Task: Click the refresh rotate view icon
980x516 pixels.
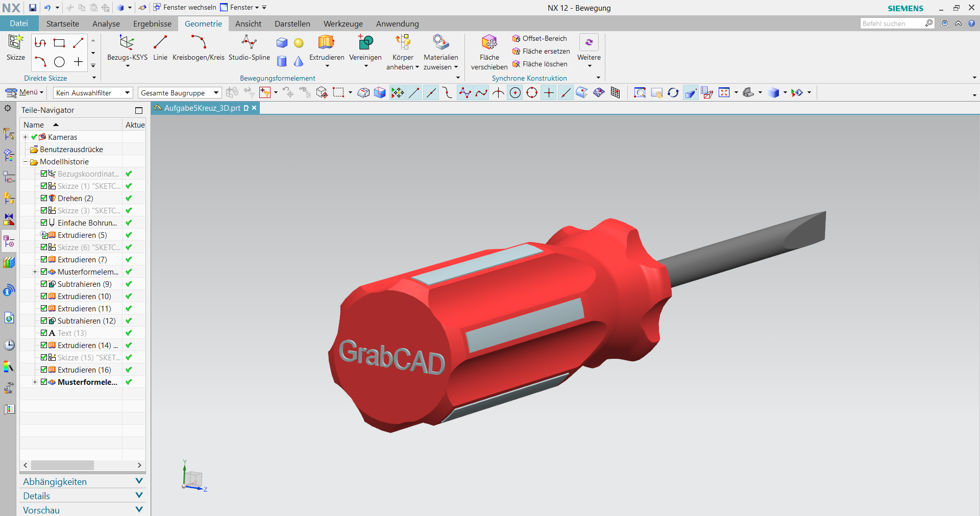Action: click(x=673, y=92)
